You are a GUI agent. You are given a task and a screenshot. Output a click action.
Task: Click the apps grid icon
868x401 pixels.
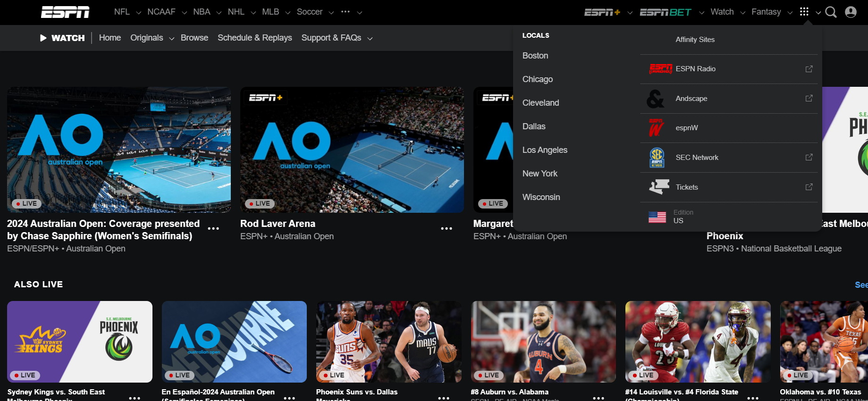pyautogui.click(x=804, y=11)
